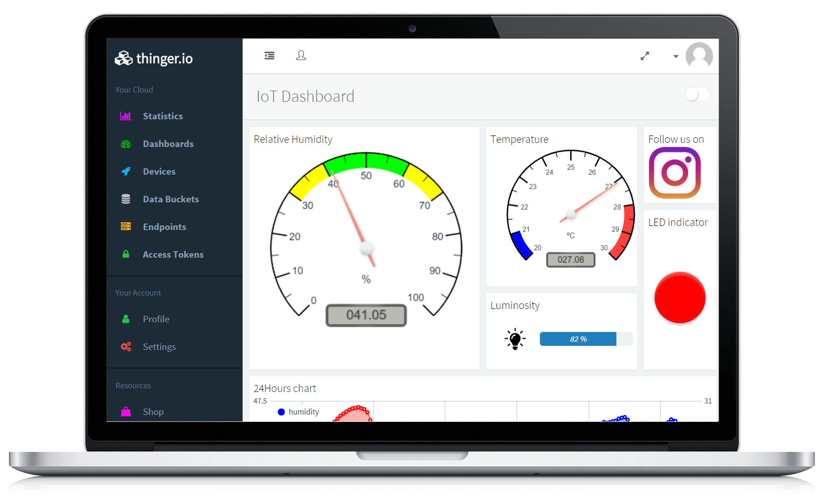Click the 47.5 chart axis value

tap(260, 401)
